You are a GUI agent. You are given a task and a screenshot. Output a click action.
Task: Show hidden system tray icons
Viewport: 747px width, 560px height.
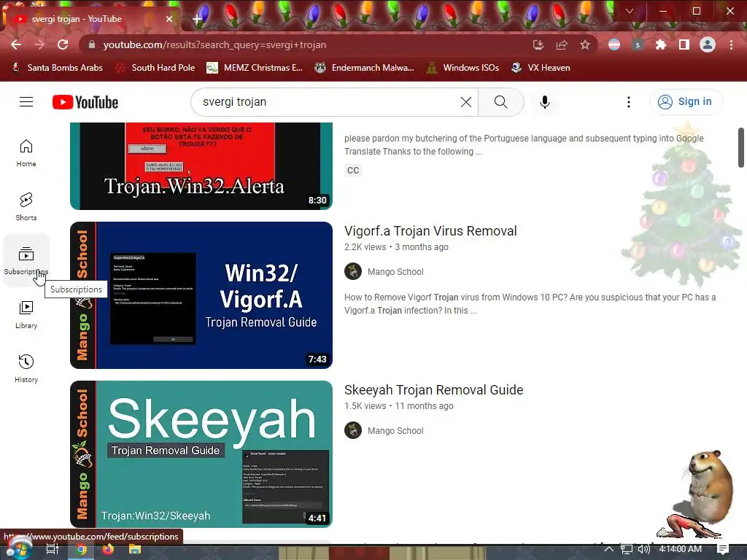[x=609, y=549]
